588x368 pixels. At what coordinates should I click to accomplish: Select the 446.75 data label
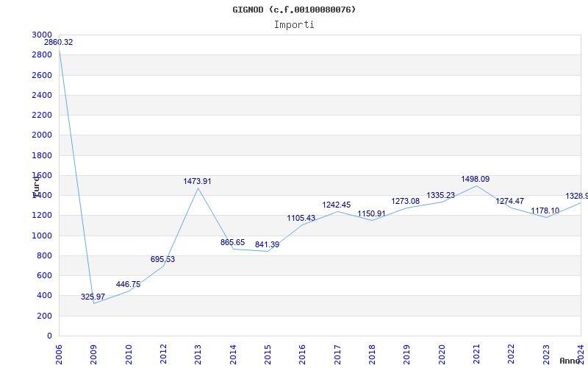[128, 284]
